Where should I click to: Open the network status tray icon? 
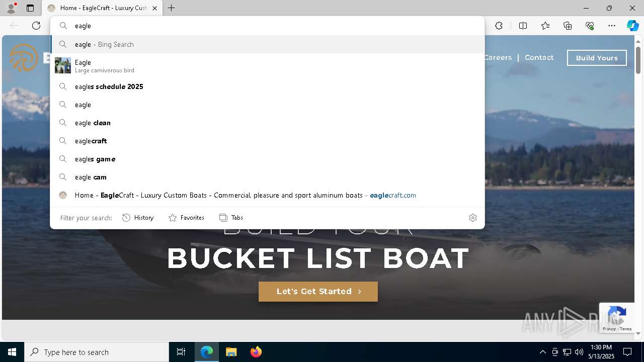click(x=567, y=352)
